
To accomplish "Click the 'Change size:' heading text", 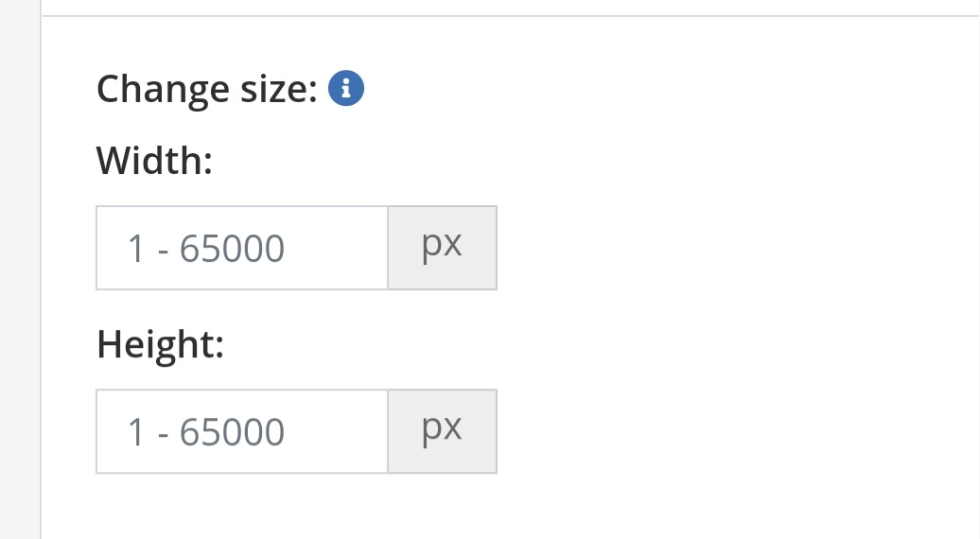I will coord(207,89).
